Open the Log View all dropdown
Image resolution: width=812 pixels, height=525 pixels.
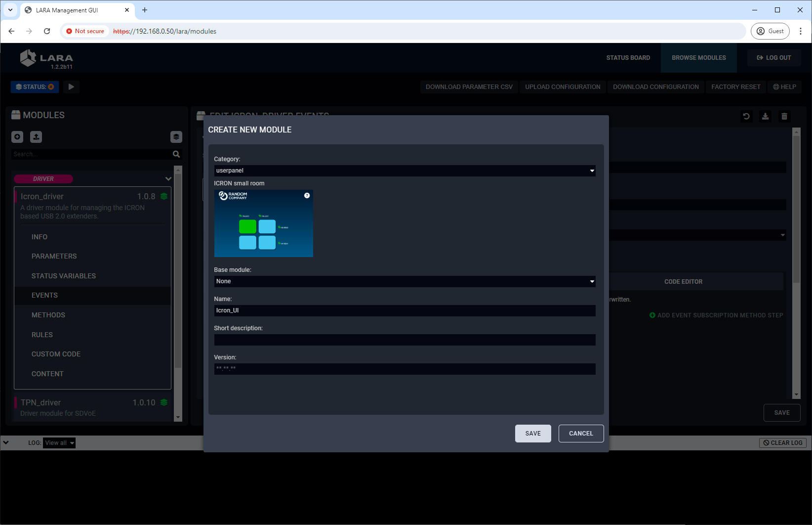coord(59,443)
